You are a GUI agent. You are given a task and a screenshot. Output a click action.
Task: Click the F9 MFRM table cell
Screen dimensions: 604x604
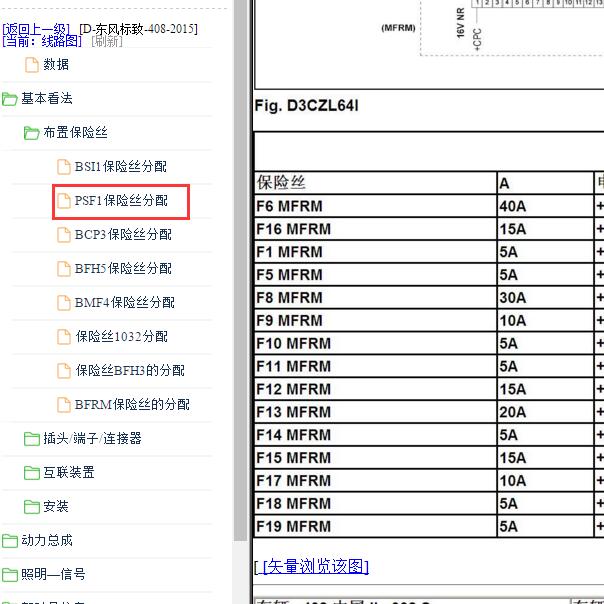point(376,320)
